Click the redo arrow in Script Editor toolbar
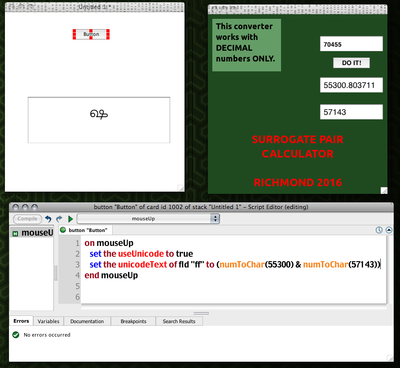 point(59,219)
